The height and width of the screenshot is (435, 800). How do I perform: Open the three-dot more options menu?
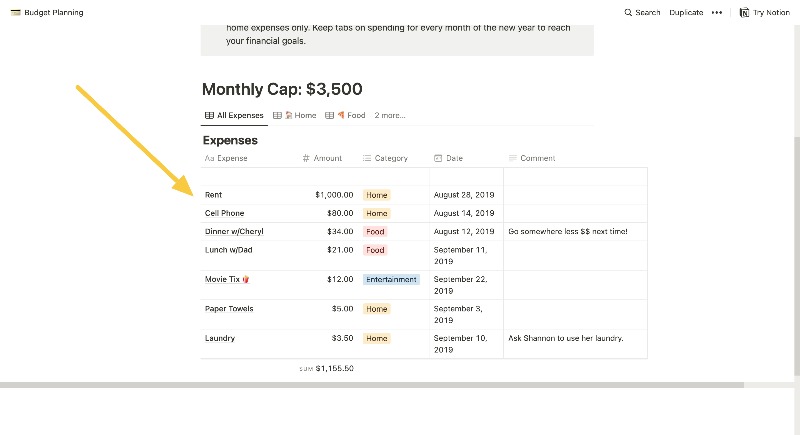[717, 12]
